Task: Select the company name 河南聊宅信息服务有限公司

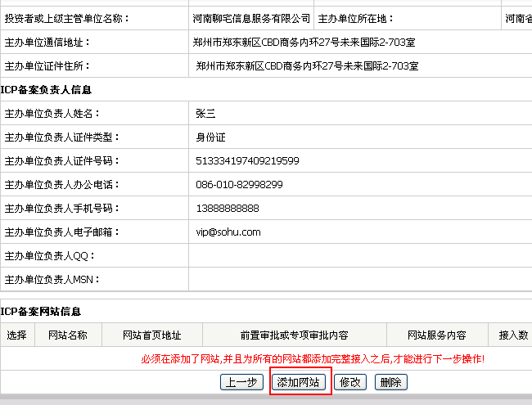Action: (x=251, y=18)
